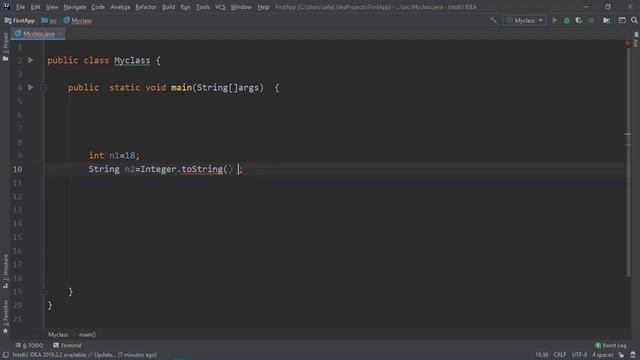Click Myclass in navigation bar breadcrumb

tap(78, 20)
